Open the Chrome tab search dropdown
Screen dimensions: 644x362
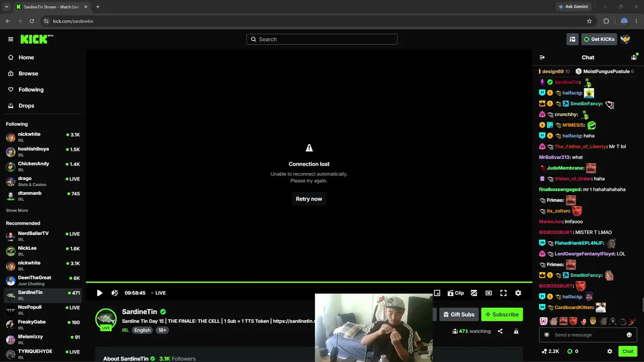coord(7,7)
